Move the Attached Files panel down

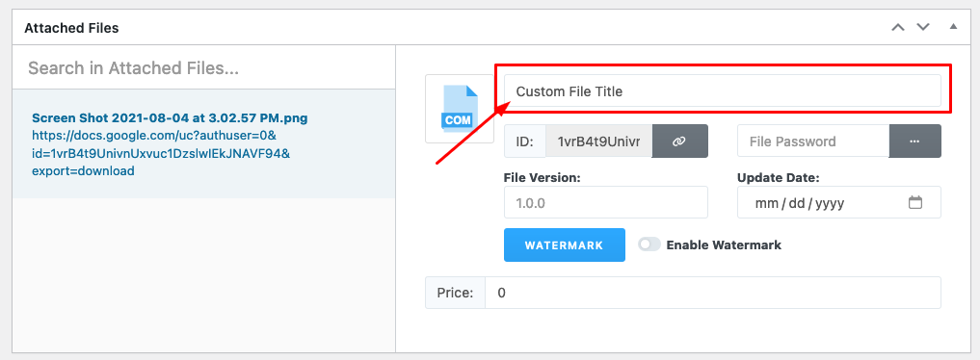click(923, 28)
